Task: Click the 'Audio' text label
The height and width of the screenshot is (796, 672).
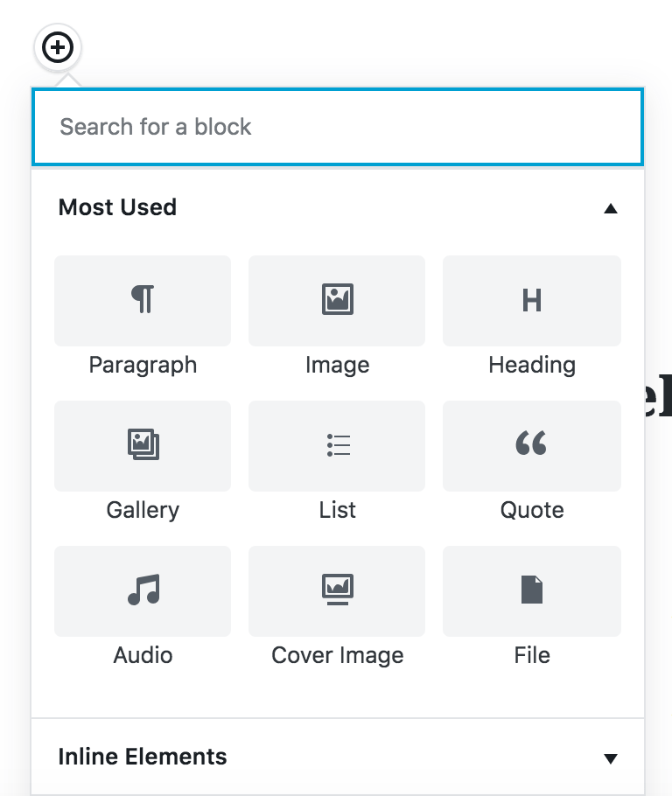Action: pos(143,655)
